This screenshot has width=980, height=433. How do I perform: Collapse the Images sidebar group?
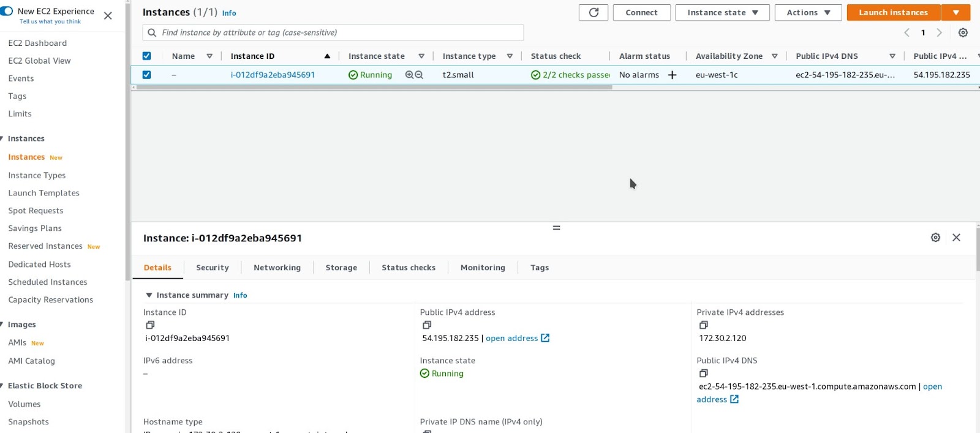point(2,325)
